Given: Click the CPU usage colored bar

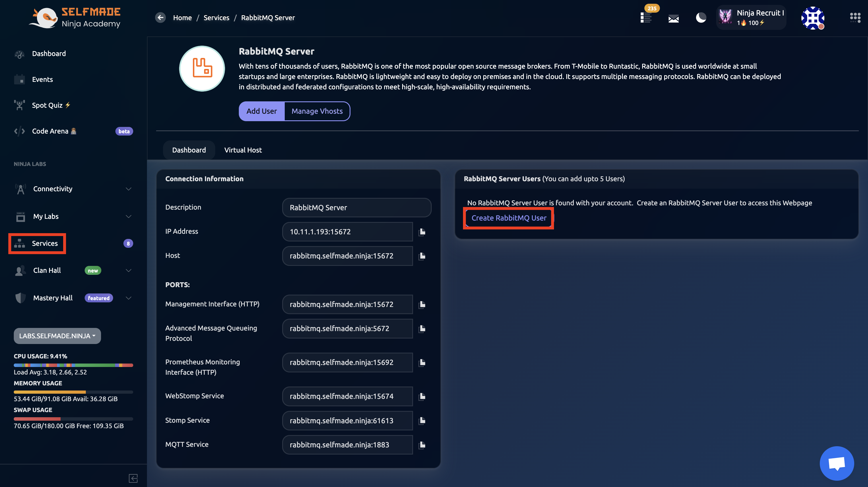Looking at the screenshot, I should 73,365.
